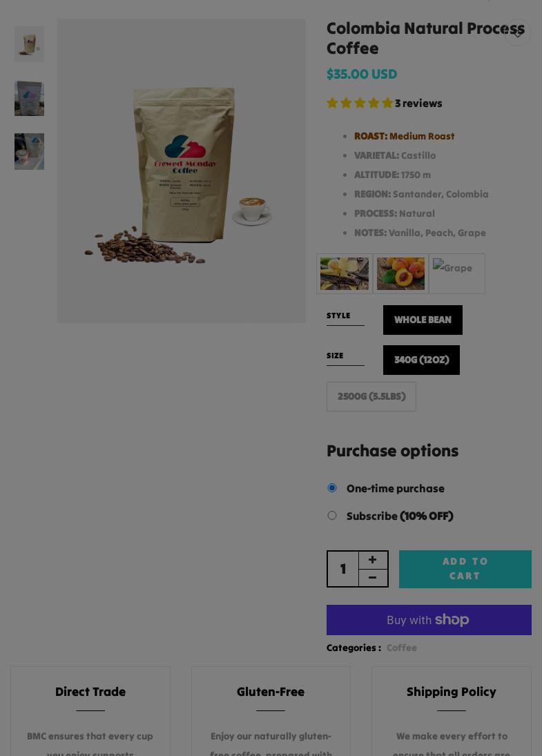This screenshot has height=756, width=542.
Task: Select One-time purchase option
Action: pyautogui.click(x=331, y=488)
